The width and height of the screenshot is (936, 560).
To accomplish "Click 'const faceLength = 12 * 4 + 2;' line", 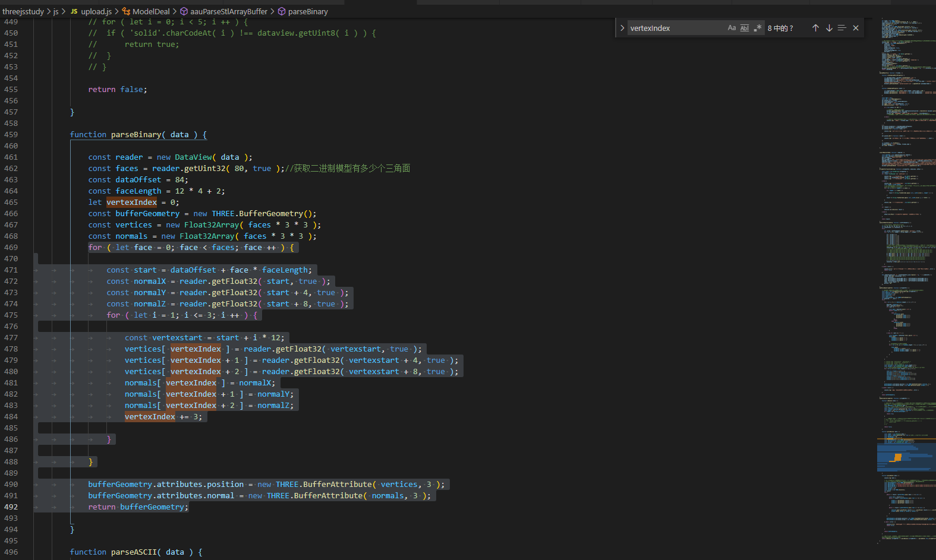I will coord(157,191).
